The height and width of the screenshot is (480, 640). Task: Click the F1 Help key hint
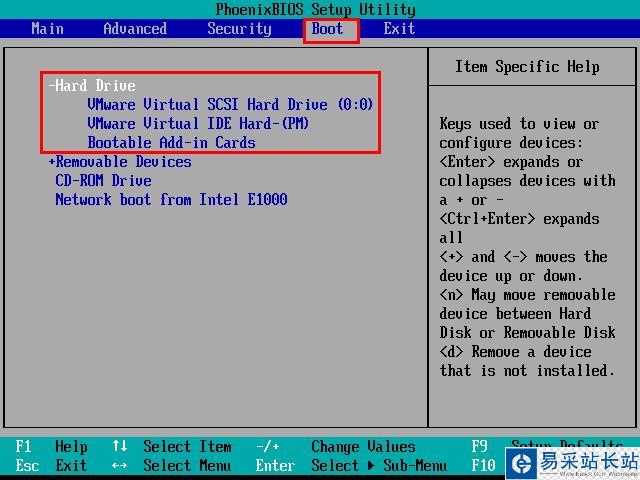click(x=51, y=447)
